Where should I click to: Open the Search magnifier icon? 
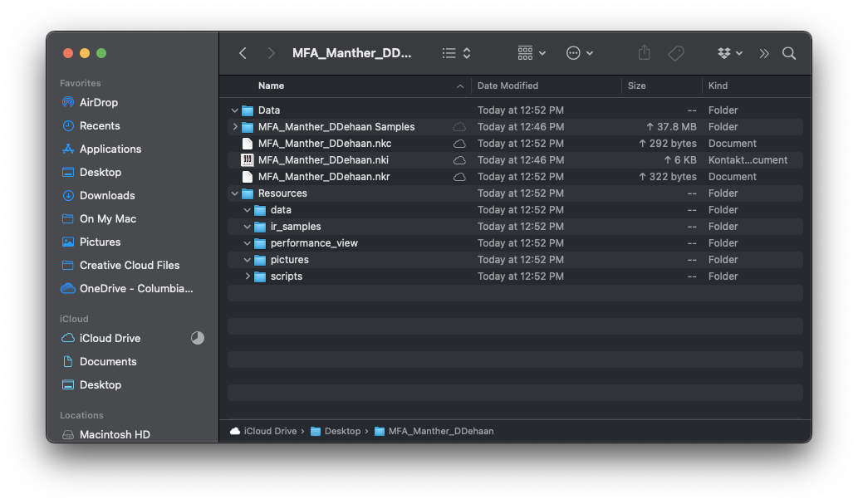pos(789,53)
